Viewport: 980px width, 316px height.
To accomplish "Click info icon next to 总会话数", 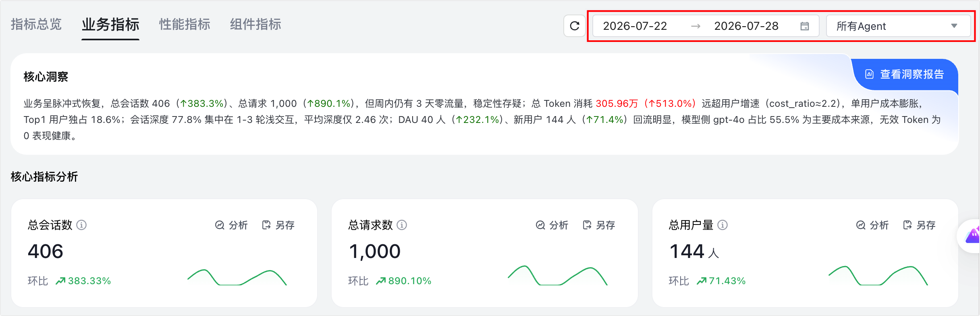I will (x=81, y=225).
